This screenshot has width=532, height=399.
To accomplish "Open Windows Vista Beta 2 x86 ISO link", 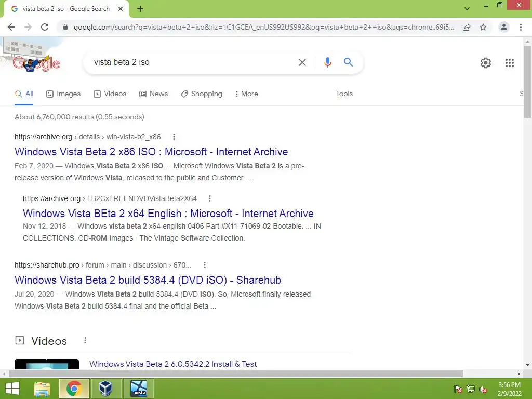I will (151, 152).
